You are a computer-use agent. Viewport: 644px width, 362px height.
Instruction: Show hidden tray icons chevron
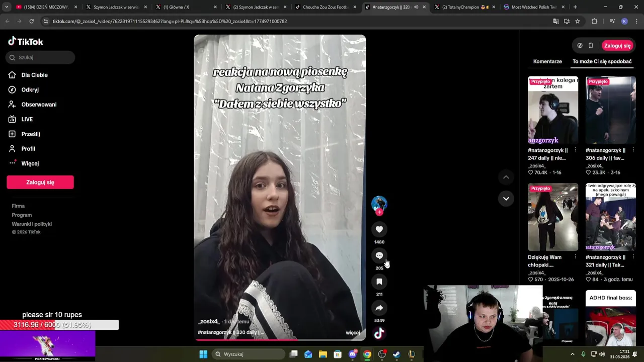coord(572,354)
